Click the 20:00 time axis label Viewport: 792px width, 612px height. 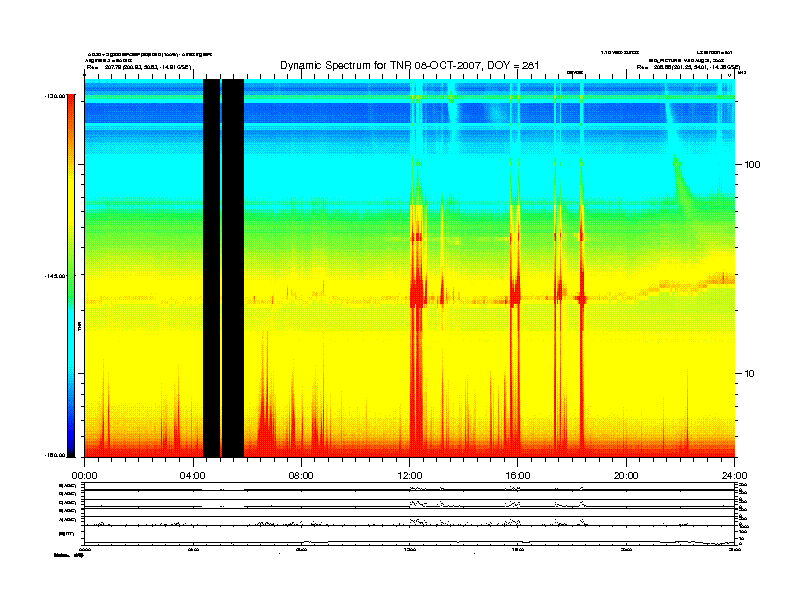pos(626,476)
